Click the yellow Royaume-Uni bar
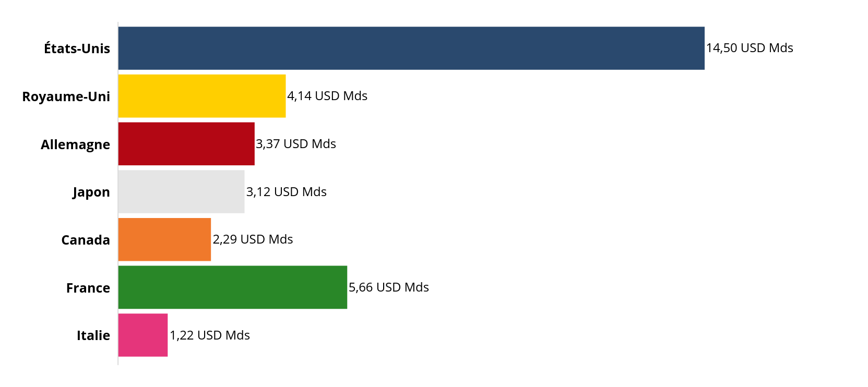868x387 pixels. [202, 96]
